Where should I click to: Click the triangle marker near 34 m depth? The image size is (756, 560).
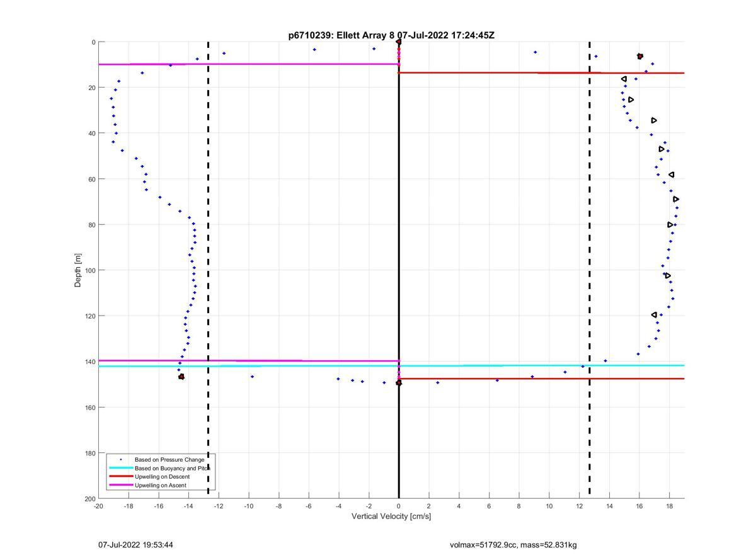[x=654, y=120]
